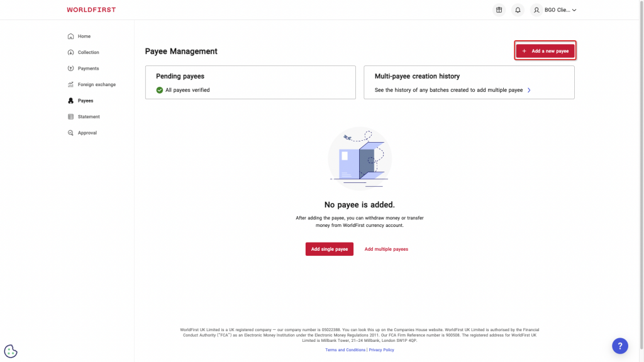644x362 pixels.
Task: Click the gift icon in header
Action: click(x=499, y=10)
